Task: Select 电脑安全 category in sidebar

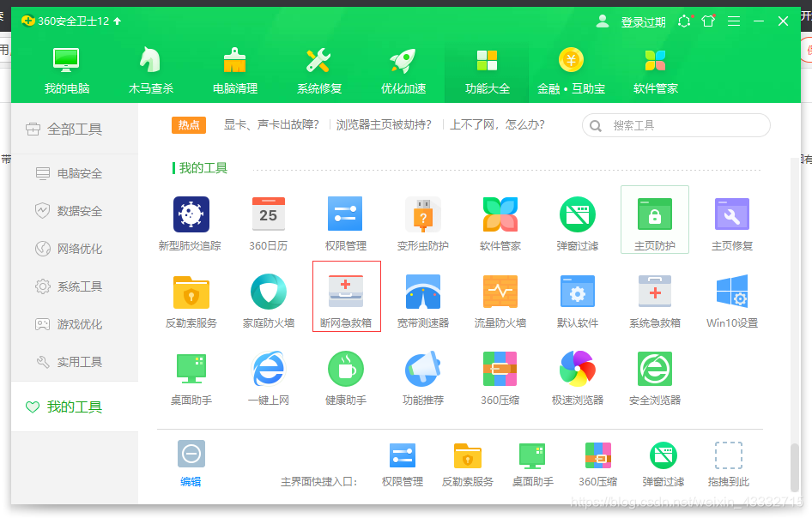Action: point(75,173)
